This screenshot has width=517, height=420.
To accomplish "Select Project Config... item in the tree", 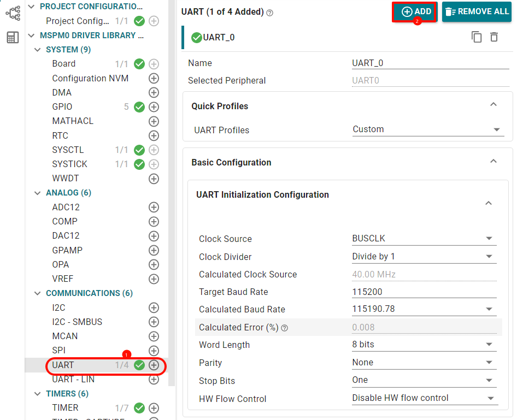I will 78,21.
